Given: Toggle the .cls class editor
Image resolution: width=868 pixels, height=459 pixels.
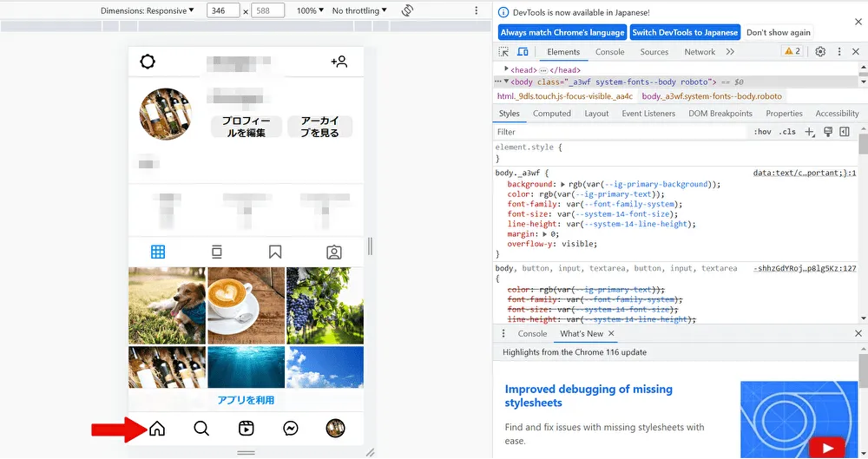Looking at the screenshot, I should pyautogui.click(x=787, y=132).
